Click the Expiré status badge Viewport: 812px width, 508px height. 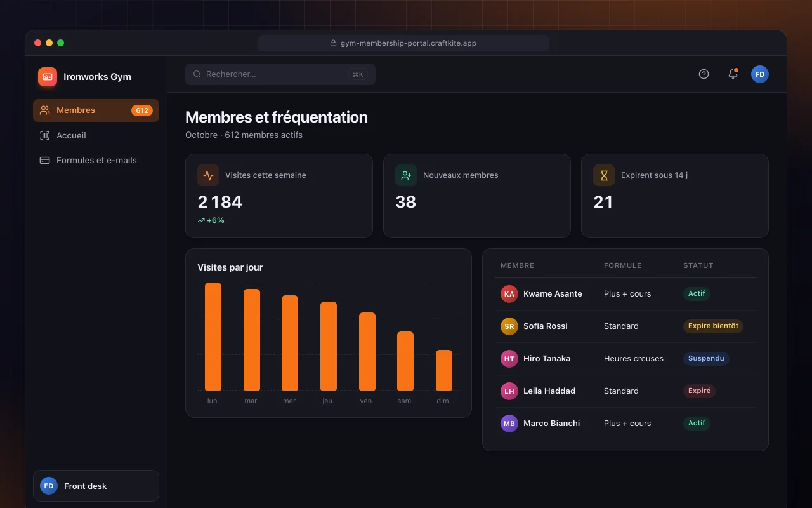[x=699, y=391]
